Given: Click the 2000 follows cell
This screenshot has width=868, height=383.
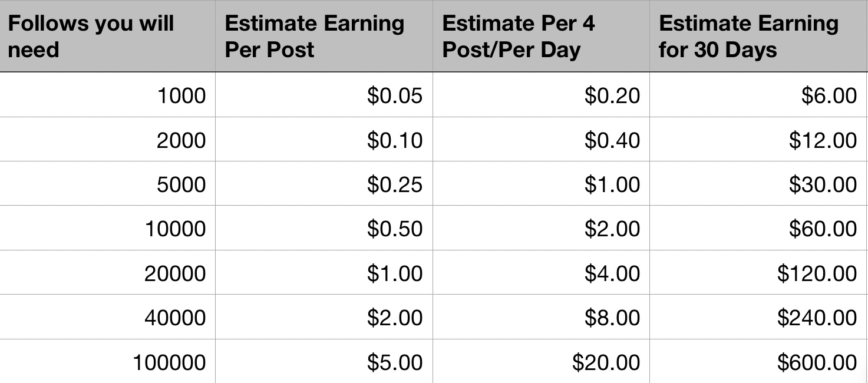Looking at the screenshot, I should pyautogui.click(x=107, y=140).
